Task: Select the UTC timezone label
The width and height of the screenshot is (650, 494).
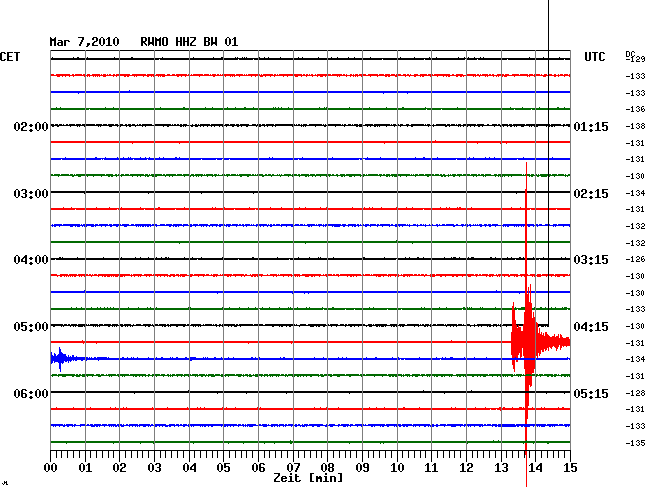Action: [594, 57]
